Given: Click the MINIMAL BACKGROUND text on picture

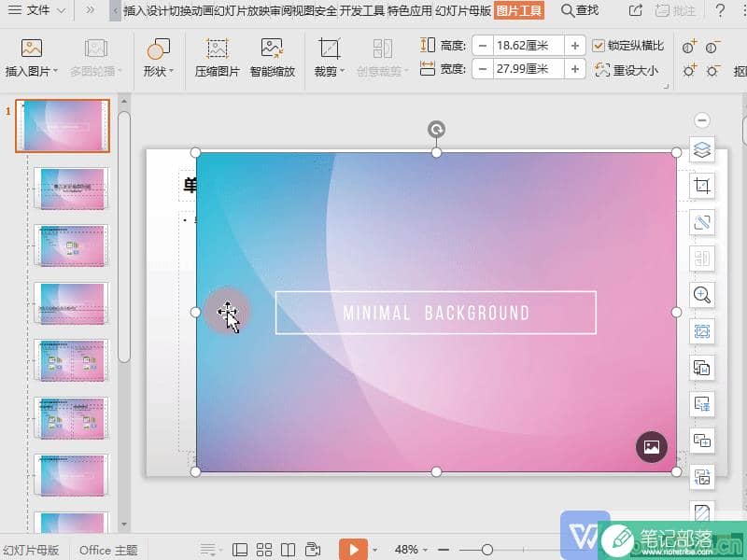Looking at the screenshot, I should point(436,313).
